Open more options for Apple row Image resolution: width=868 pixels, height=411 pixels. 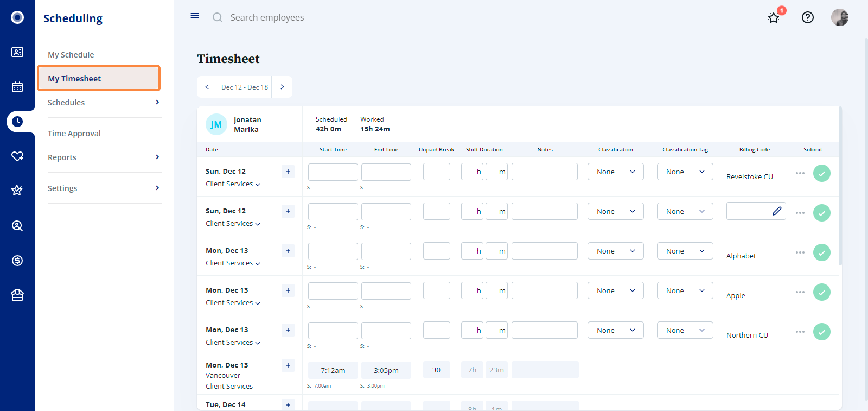coord(800,292)
